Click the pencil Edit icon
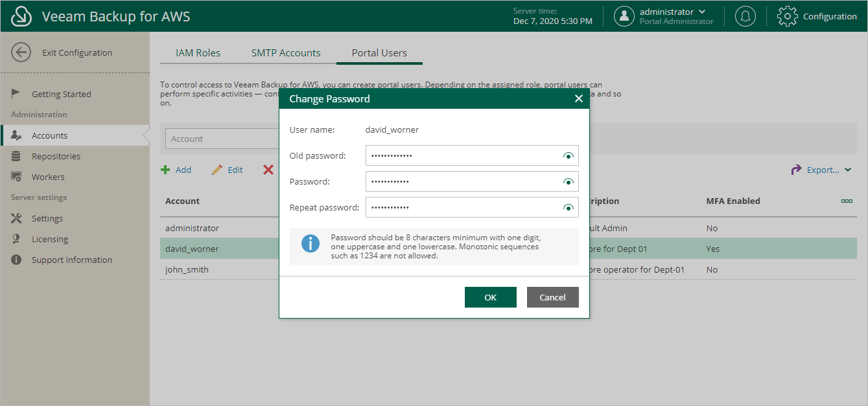 [217, 170]
